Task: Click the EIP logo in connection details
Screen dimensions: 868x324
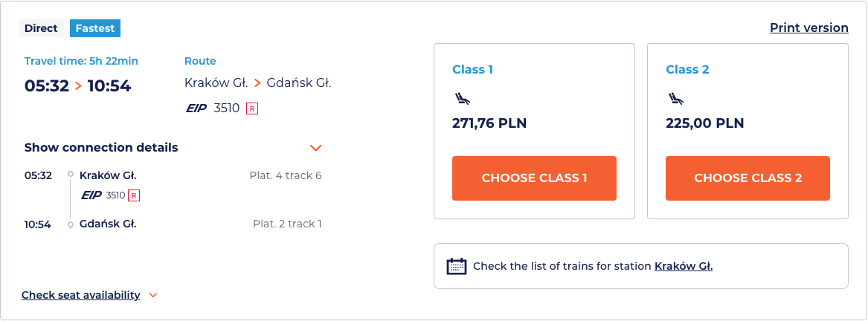Action: point(91,195)
